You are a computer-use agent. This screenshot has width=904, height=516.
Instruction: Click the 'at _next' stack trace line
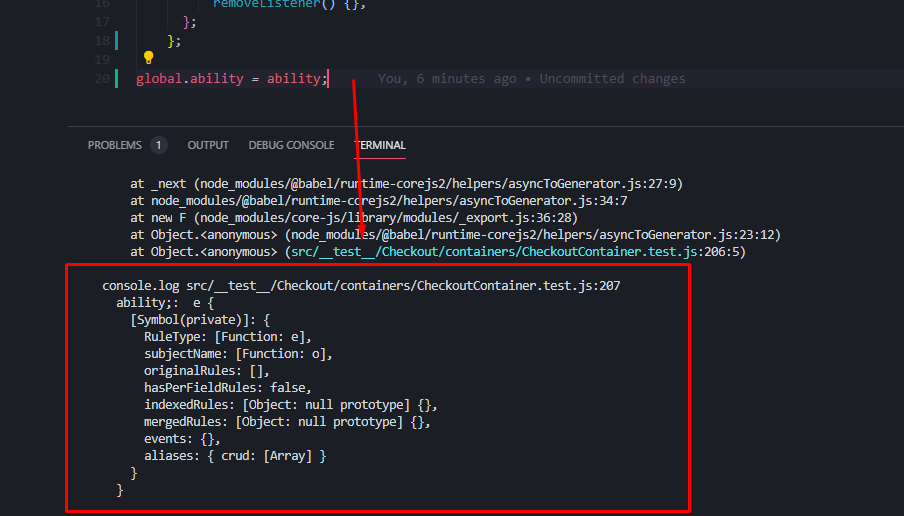coord(406,184)
